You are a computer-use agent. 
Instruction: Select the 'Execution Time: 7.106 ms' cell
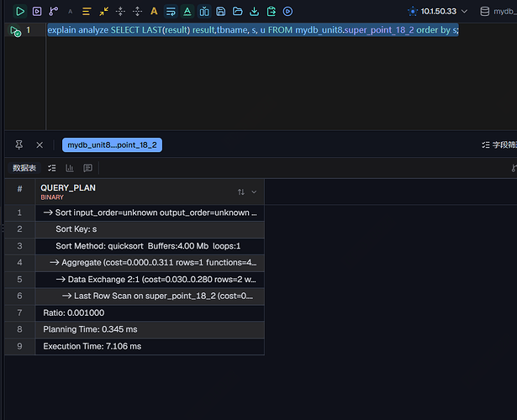[150, 346]
